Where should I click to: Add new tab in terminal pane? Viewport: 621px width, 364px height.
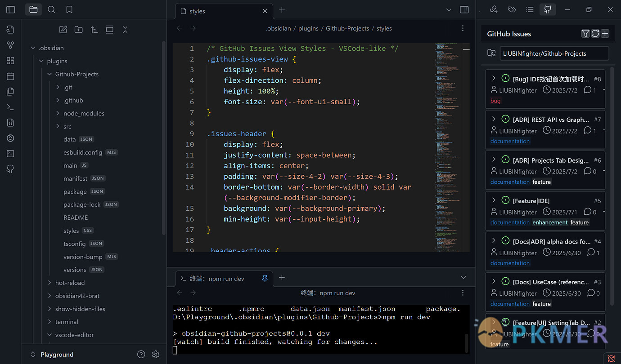[282, 278]
